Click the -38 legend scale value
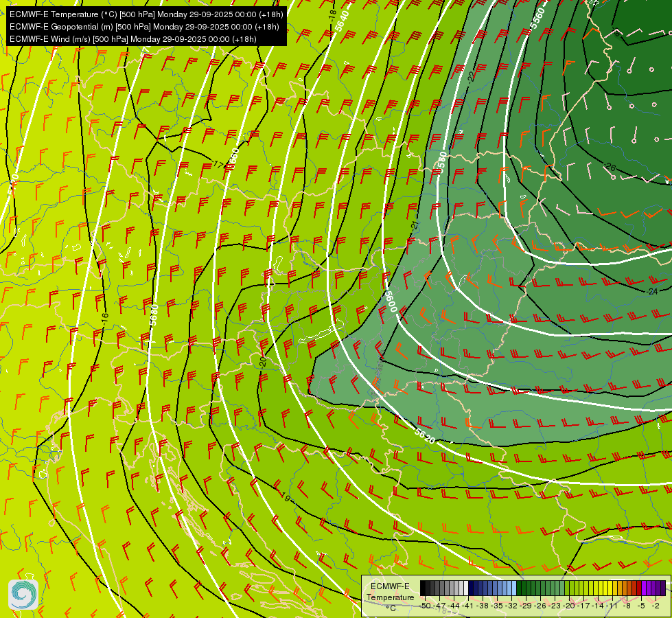 click(x=483, y=606)
